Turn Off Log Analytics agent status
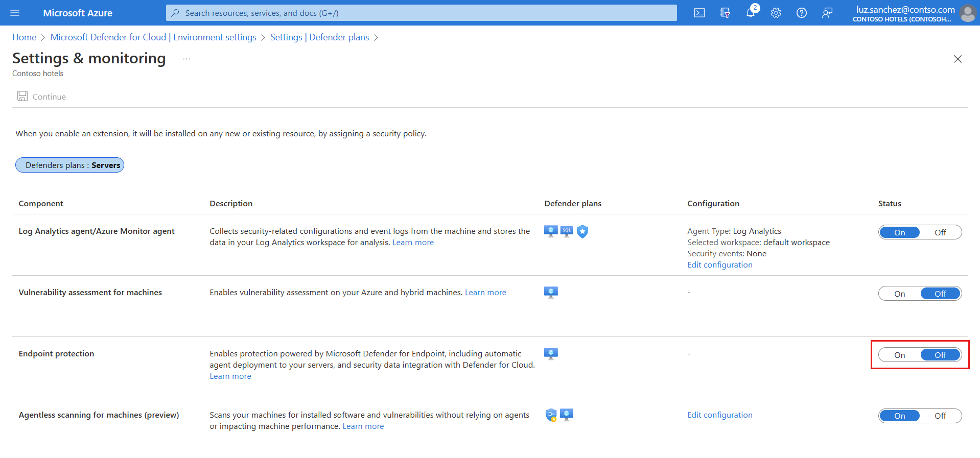The image size is (980, 458). 940,232
